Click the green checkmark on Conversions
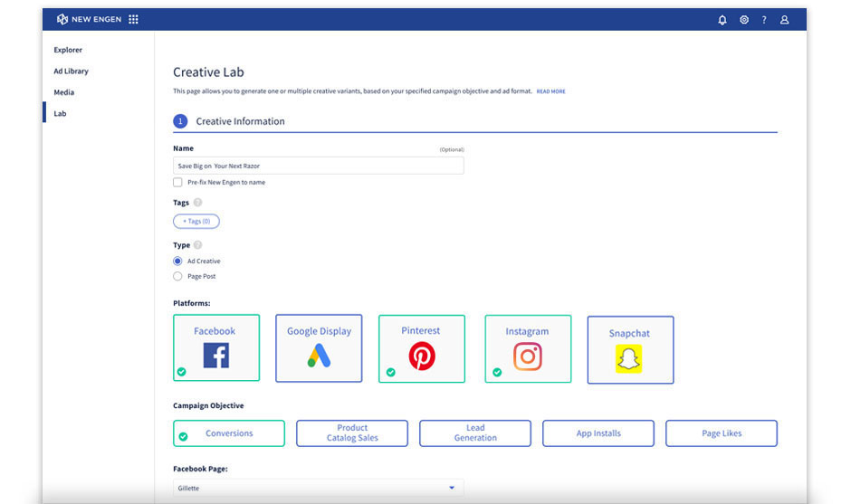 point(184,436)
